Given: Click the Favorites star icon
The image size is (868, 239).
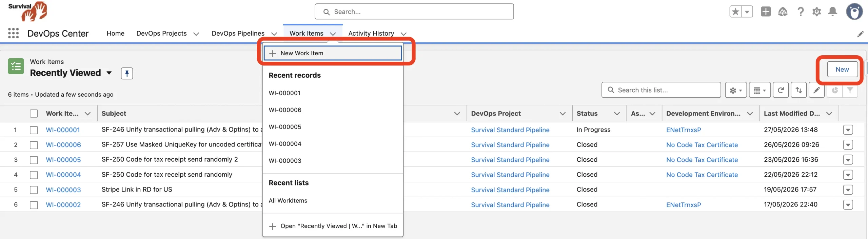Looking at the screenshot, I should (735, 12).
